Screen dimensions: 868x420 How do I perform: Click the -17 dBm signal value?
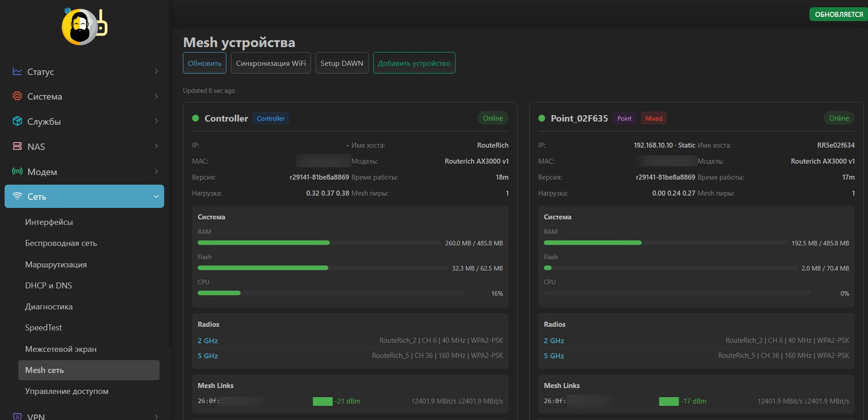click(694, 401)
